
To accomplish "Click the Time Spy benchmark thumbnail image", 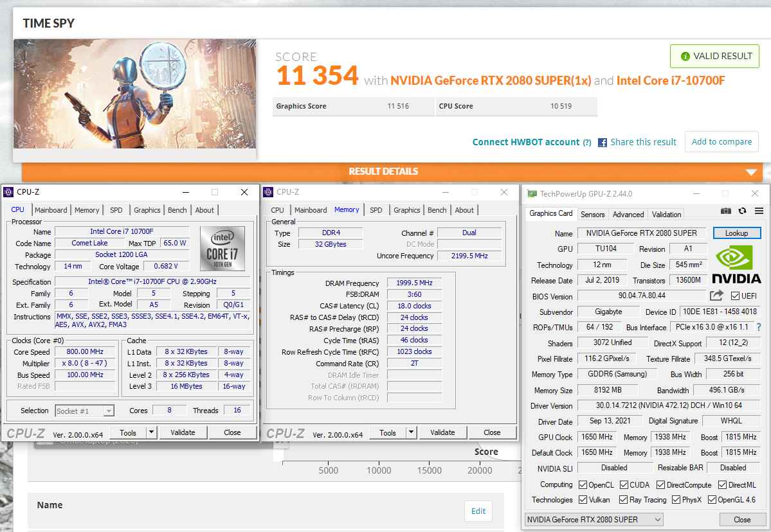I will 134,94.
